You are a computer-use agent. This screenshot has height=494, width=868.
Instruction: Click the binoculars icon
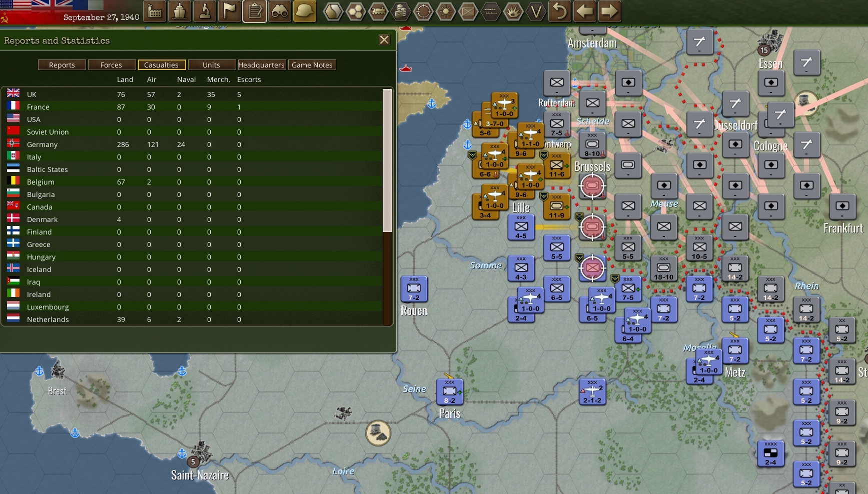[280, 11]
